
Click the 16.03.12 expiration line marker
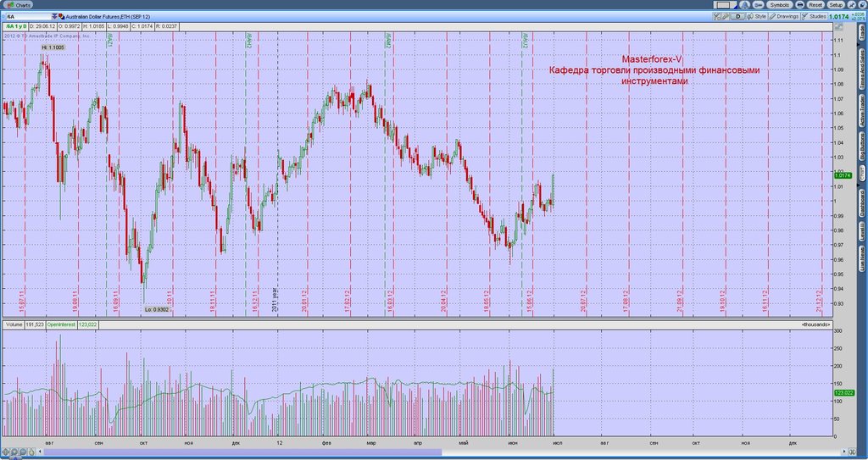(390, 300)
